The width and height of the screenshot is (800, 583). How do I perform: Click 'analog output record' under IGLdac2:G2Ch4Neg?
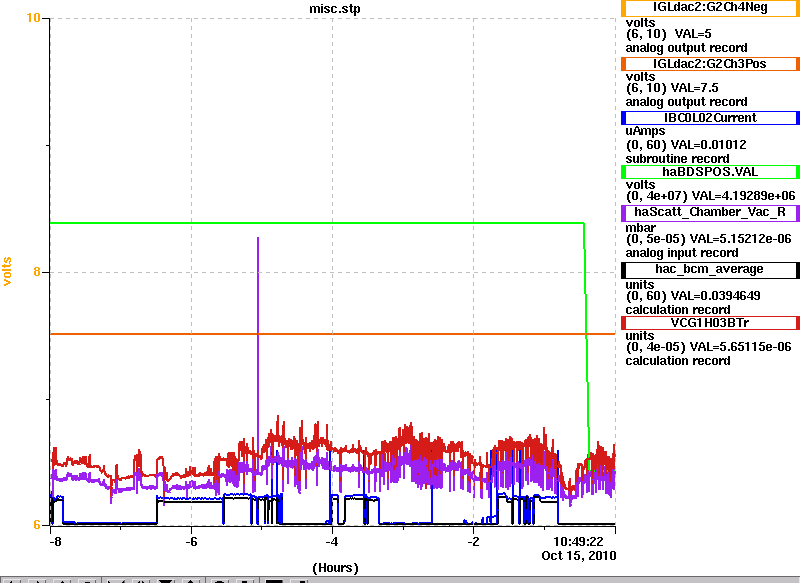click(x=686, y=48)
